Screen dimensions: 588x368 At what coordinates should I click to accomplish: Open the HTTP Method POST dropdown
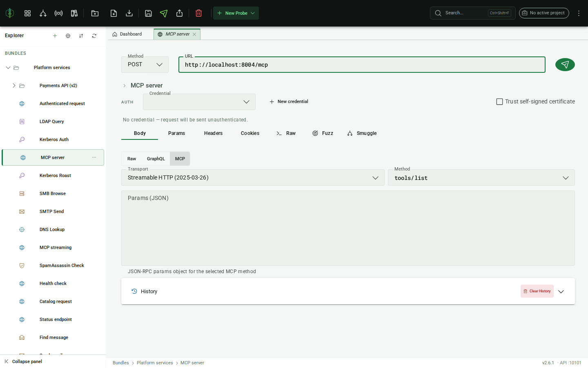pyautogui.click(x=145, y=65)
